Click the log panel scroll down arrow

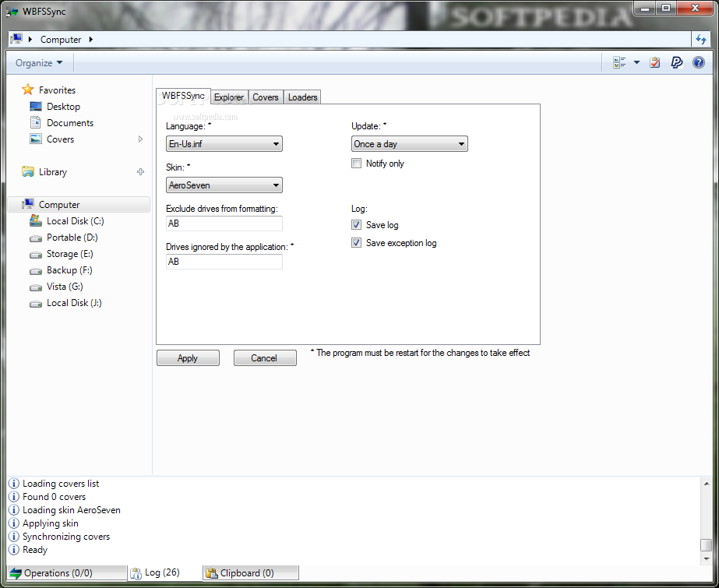[707, 559]
